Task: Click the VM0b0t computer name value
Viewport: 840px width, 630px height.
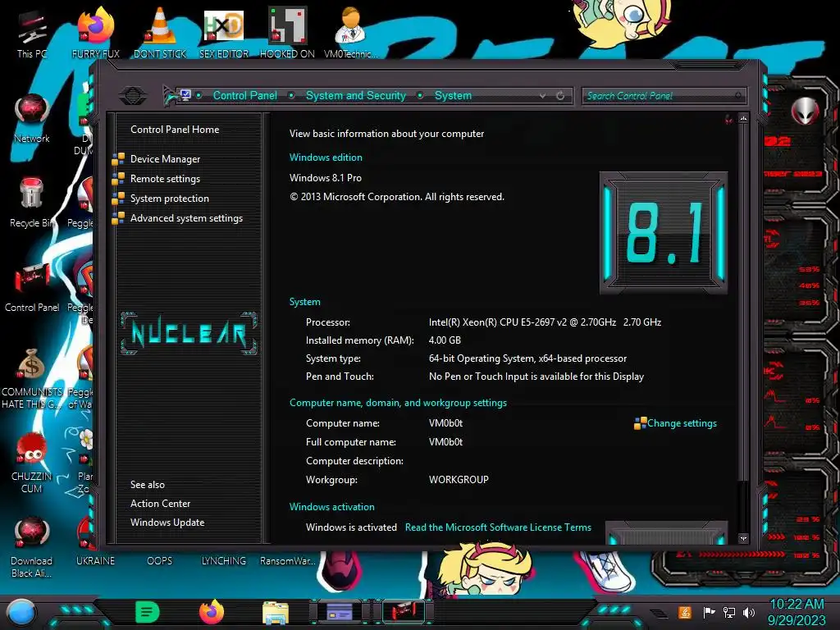Action: tap(445, 423)
